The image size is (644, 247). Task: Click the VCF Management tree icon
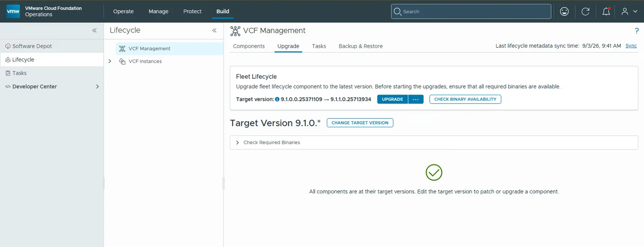pyautogui.click(x=122, y=48)
